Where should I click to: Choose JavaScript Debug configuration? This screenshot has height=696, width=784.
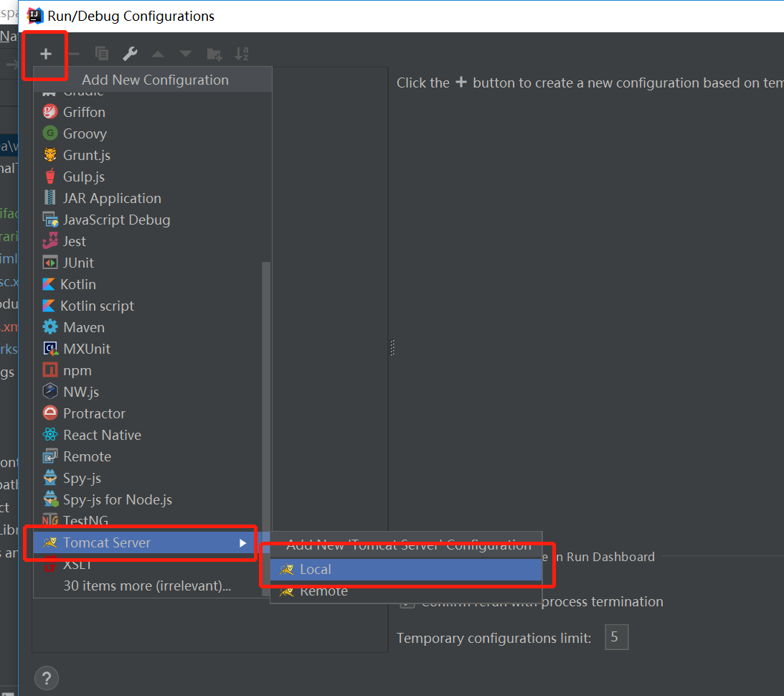153,220
